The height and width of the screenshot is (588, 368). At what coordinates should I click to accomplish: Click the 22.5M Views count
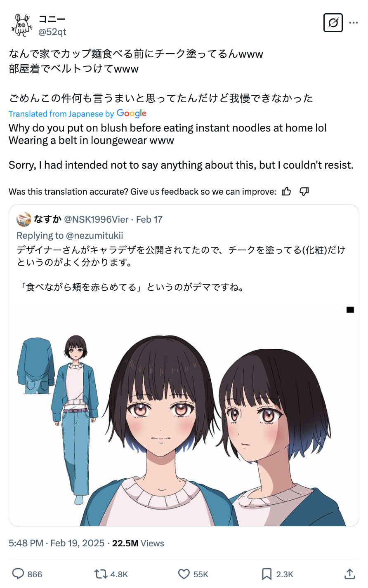pos(138,543)
